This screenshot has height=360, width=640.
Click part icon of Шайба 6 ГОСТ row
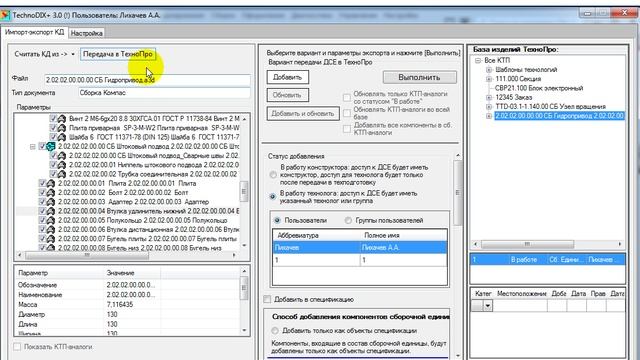(62, 137)
